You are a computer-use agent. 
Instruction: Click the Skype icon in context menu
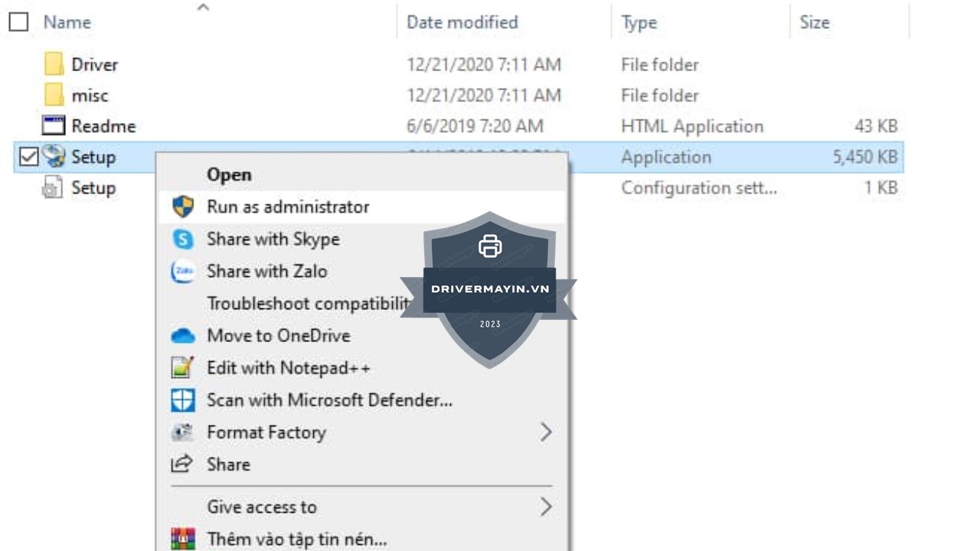click(x=182, y=240)
